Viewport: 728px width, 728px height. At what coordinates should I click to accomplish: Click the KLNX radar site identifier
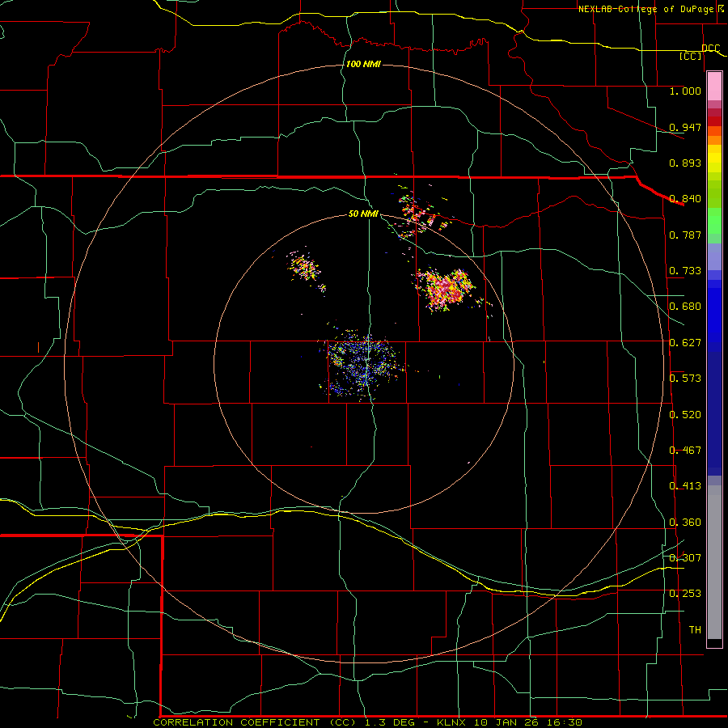coord(453,722)
